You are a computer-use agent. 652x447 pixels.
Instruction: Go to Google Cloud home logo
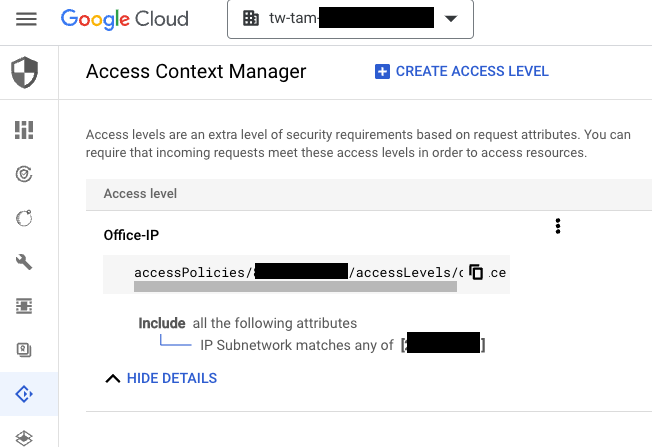click(127, 19)
